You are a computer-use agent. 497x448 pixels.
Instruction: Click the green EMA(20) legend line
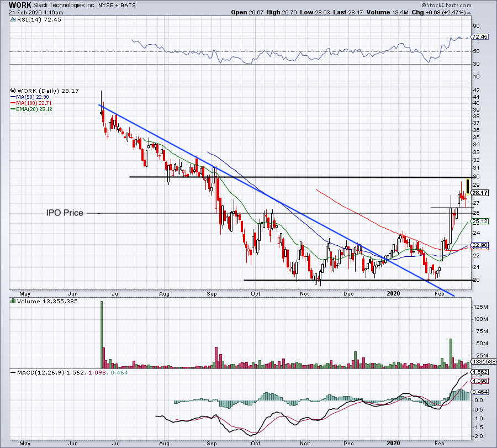(x=13, y=109)
